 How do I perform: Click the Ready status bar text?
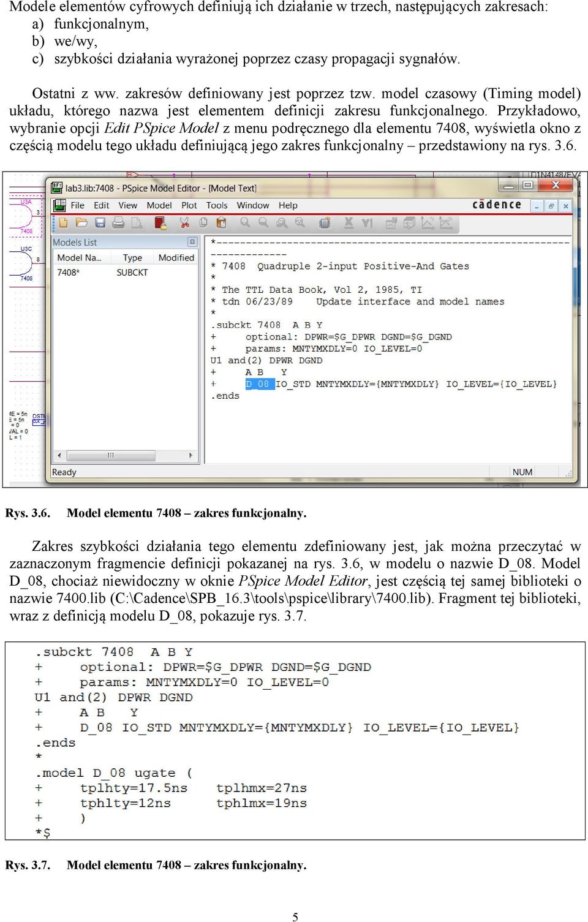point(64,472)
